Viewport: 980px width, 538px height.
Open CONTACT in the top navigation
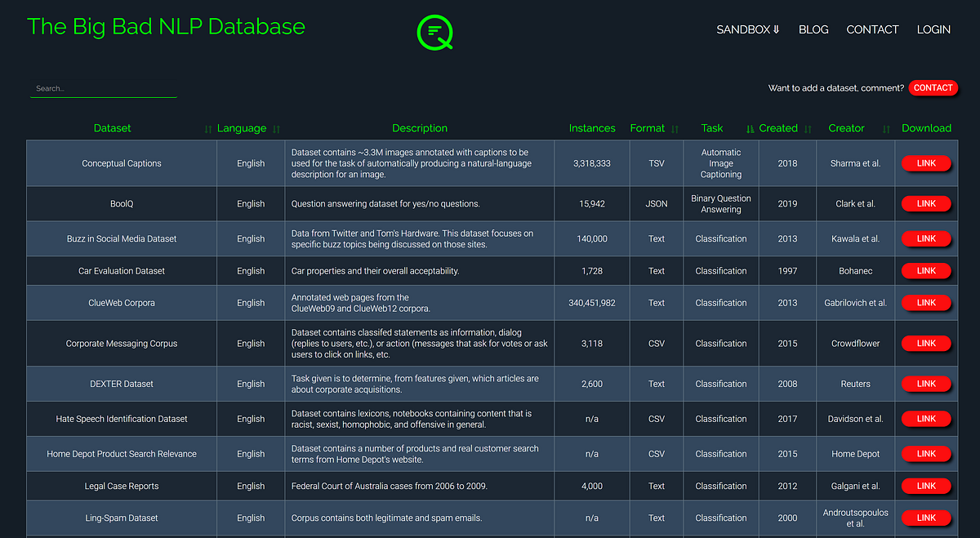tap(872, 29)
